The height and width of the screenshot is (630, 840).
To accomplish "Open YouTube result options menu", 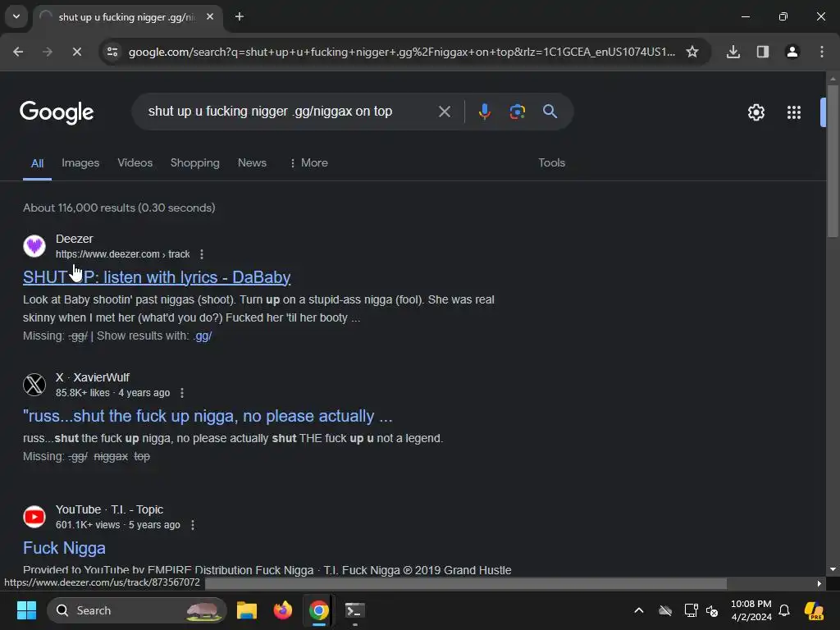I will [x=193, y=525].
